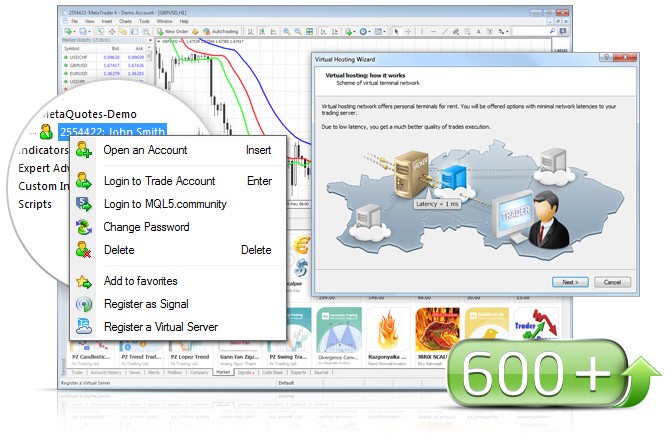Expand dropdown arrow beside New Chart icon
670x445 pixels.
[74, 32]
